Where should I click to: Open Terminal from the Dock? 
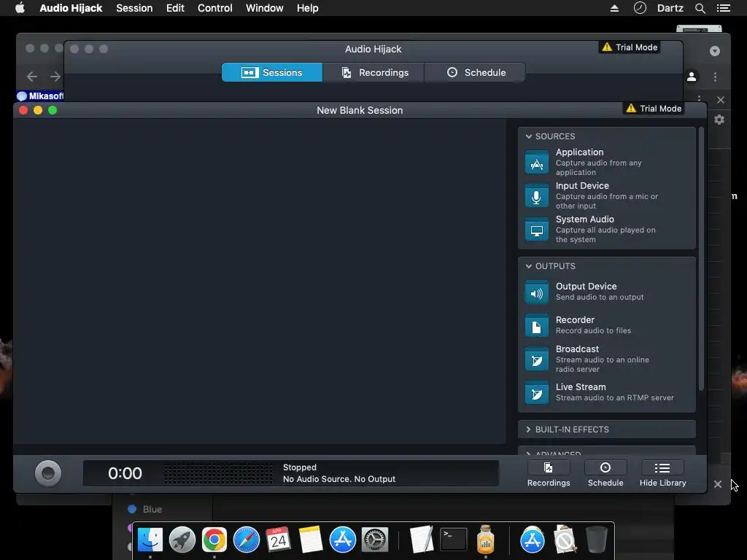(x=454, y=540)
